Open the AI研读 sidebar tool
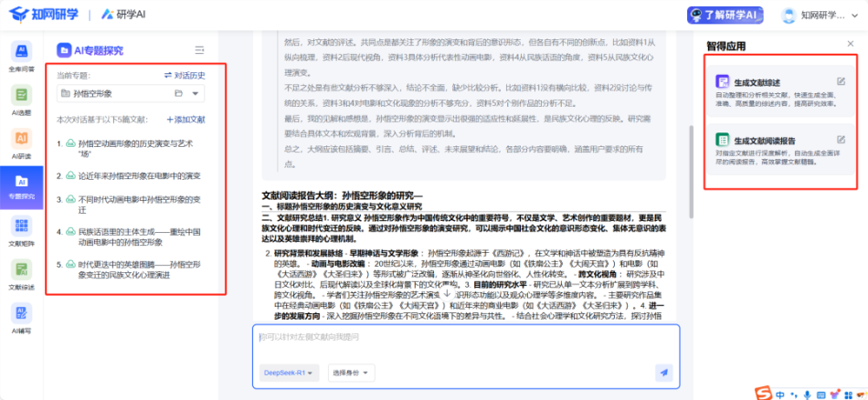Viewport: 868px width, 400px height. point(22,142)
